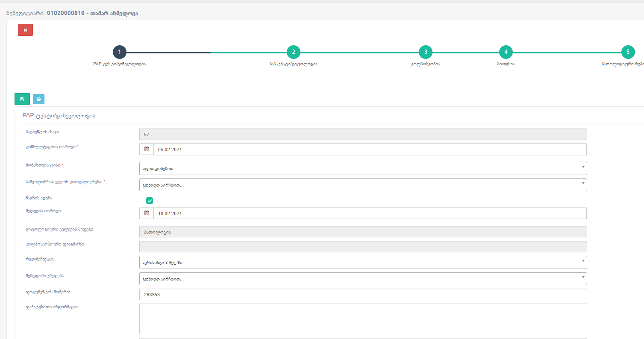Switch to step 2 პაპ ტესტი/ციტოლოგია
Viewport: 644px width, 339px height.
point(294,52)
